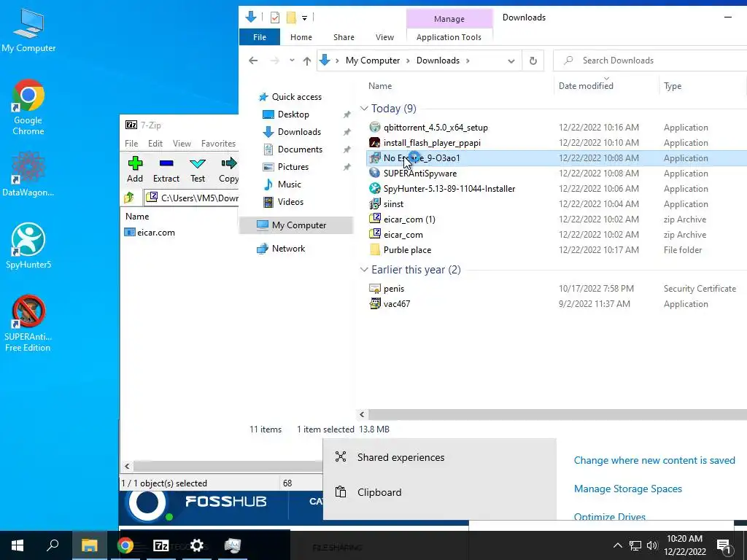Open notification center icon
Viewport: 747px width, 560px height.
tap(724, 545)
